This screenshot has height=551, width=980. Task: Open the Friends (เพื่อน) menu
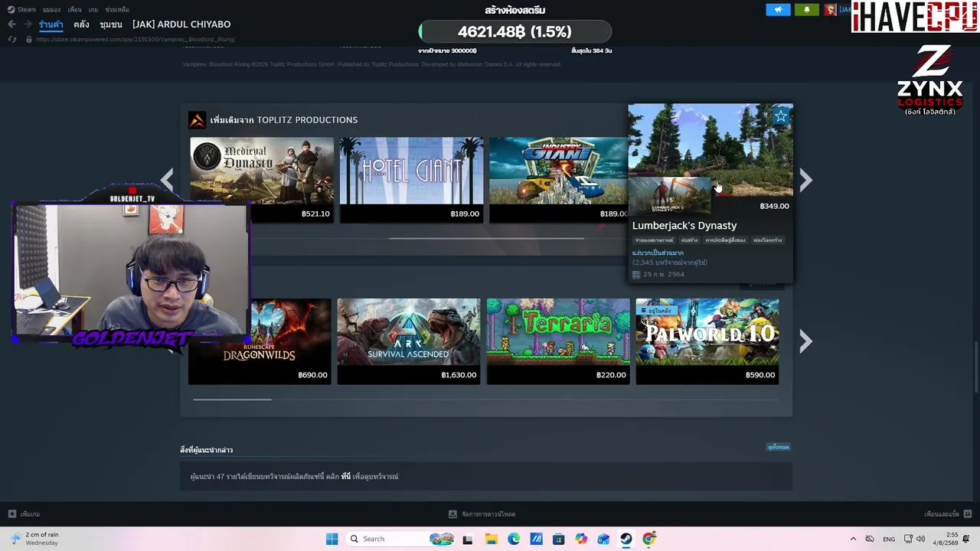pyautogui.click(x=74, y=9)
